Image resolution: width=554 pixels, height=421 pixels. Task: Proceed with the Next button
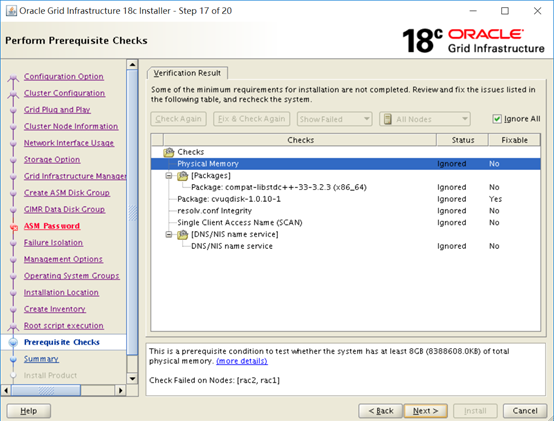[426, 411]
